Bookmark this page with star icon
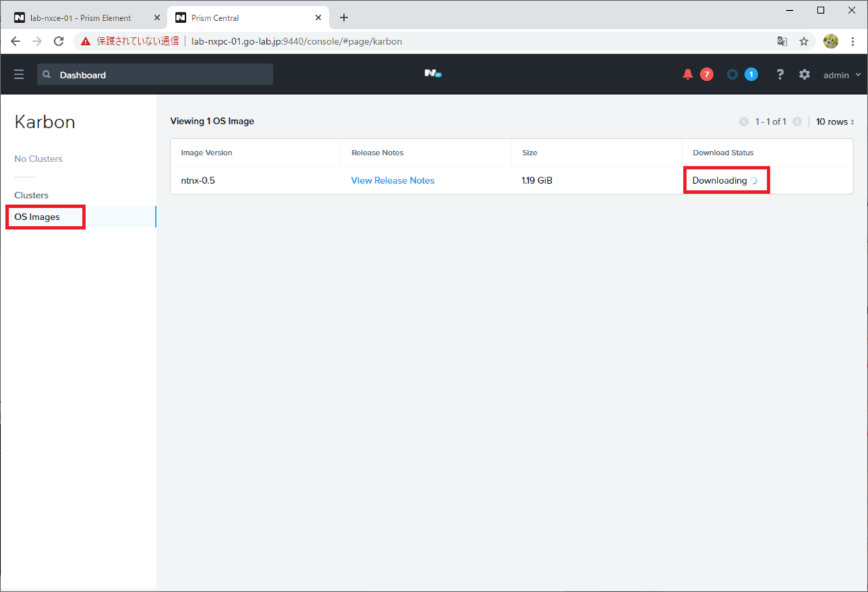The width and height of the screenshot is (868, 592). click(x=804, y=41)
